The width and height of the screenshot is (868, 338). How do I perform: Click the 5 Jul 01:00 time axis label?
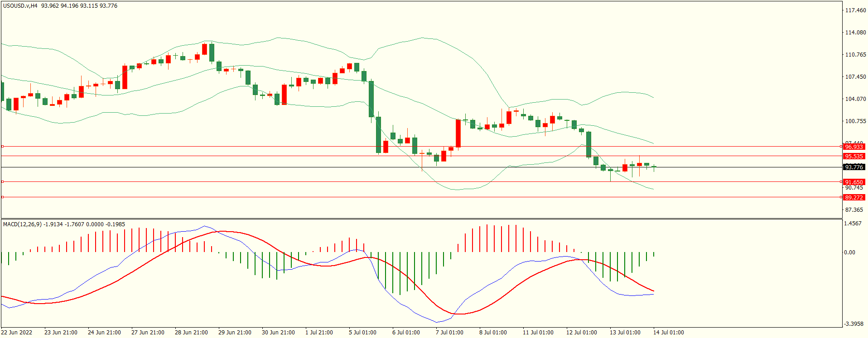(x=362, y=332)
